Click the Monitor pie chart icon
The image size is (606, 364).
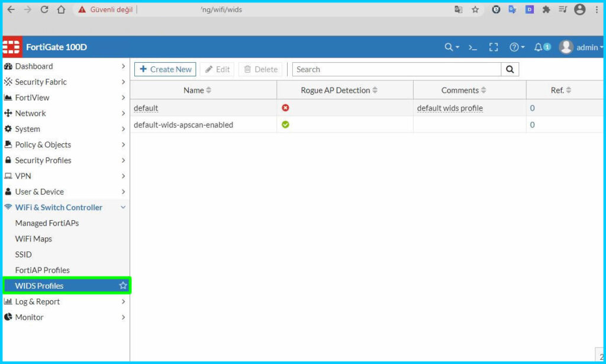pos(8,317)
